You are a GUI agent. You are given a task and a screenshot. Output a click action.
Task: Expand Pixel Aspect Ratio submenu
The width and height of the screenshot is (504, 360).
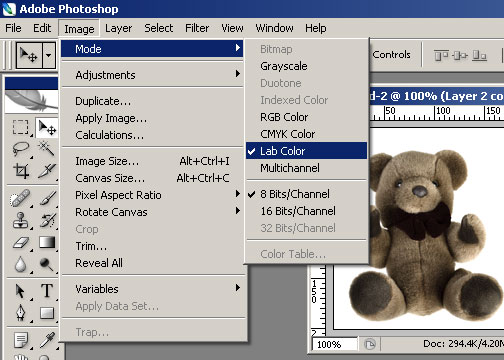click(152, 195)
